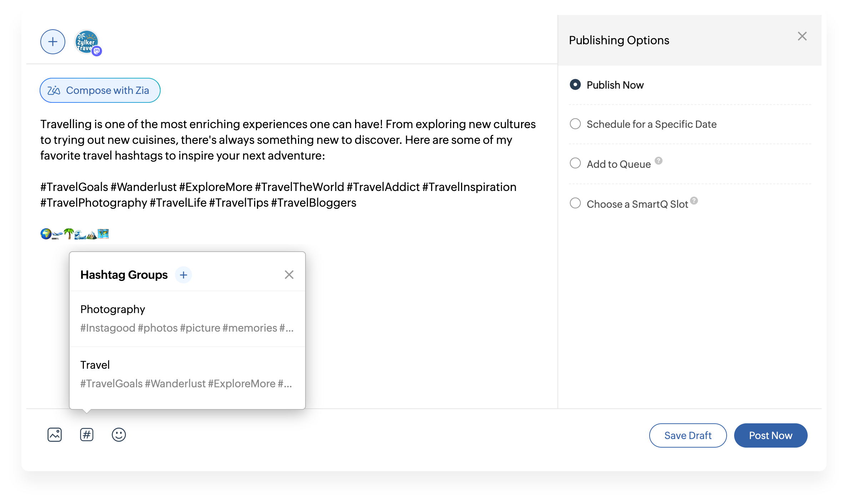Insert the Photography hashtag group
848x504 pixels.
[x=187, y=318]
